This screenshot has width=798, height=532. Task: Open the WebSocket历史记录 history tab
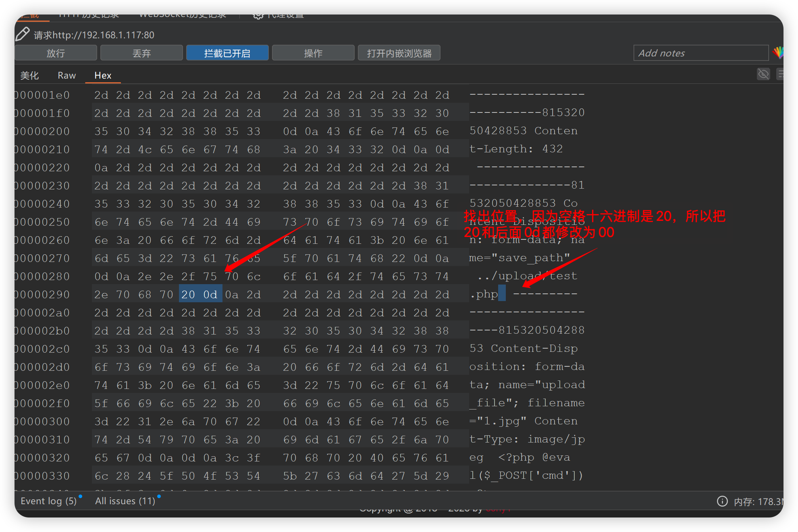[183, 16]
